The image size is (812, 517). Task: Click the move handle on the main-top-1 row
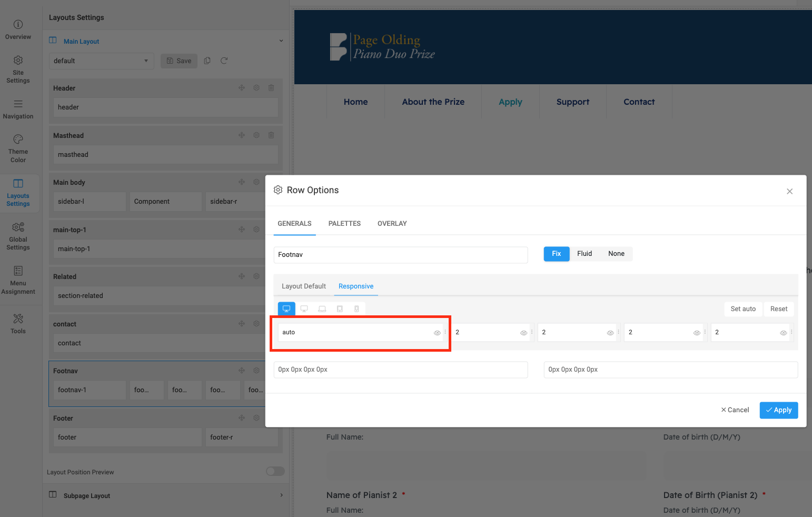pos(242,230)
